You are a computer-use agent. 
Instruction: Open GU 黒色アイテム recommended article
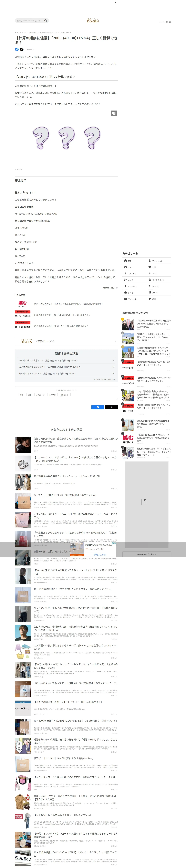click(x=66, y=501)
